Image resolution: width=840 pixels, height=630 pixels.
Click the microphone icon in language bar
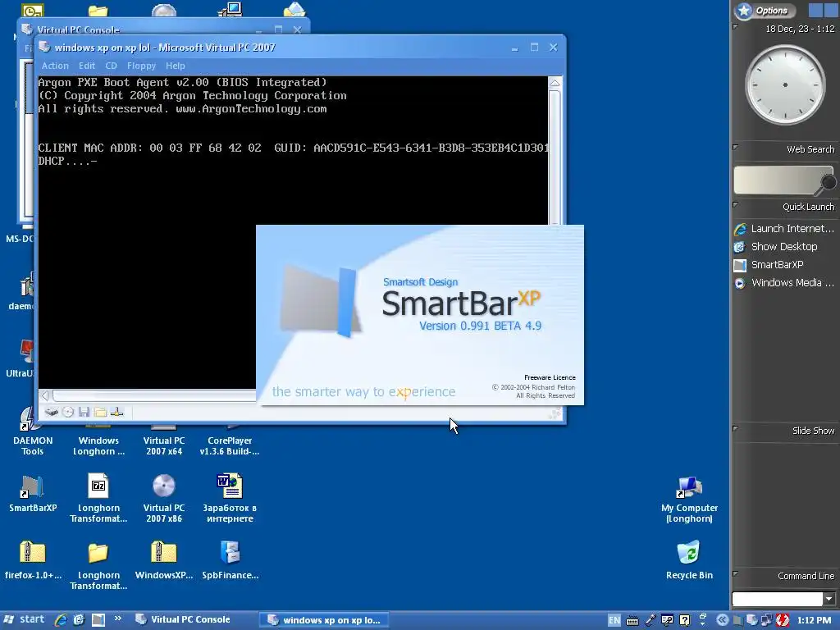pyautogui.click(x=650, y=620)
